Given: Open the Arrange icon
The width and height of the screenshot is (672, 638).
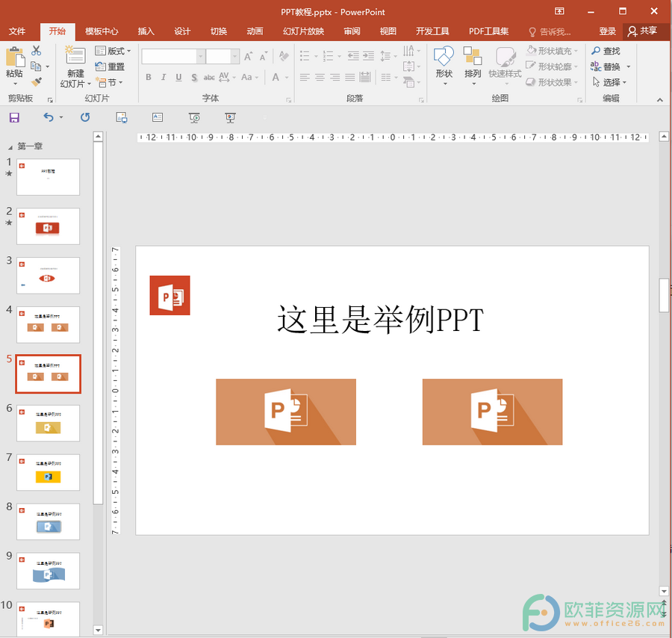Looking at the screenshot, I should 473,57.
